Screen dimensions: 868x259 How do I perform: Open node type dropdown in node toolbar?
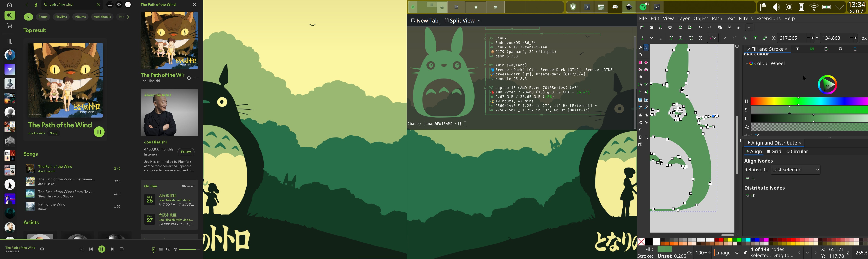(x=713, y=38)
